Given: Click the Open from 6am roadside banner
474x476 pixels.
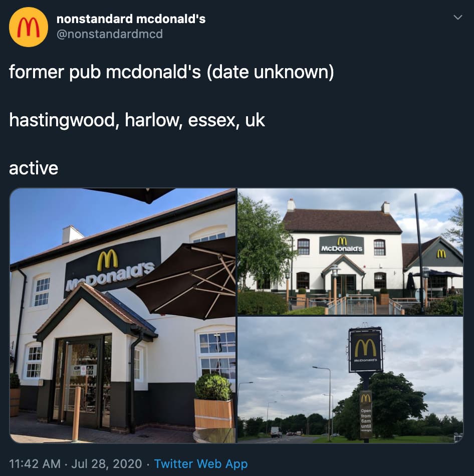Looking at the screenshot, I should (366, 415).
